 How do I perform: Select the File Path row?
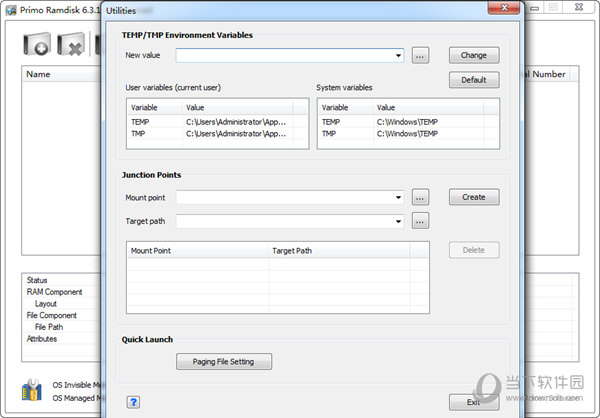(x=63, y=327)
